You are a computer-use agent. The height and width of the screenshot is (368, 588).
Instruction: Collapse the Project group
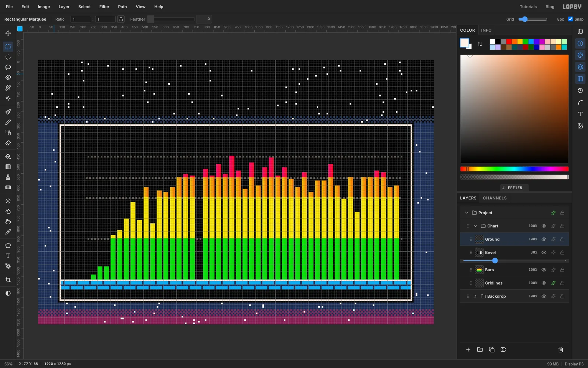(467, 213)
